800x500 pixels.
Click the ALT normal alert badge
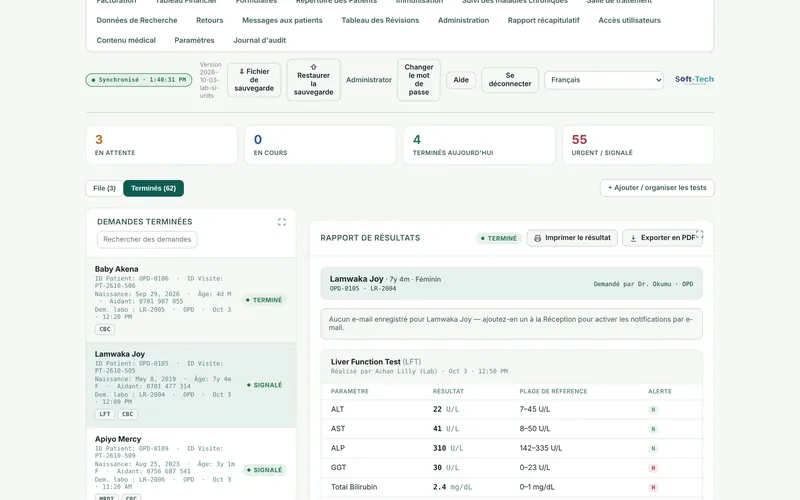click(653, 410)
